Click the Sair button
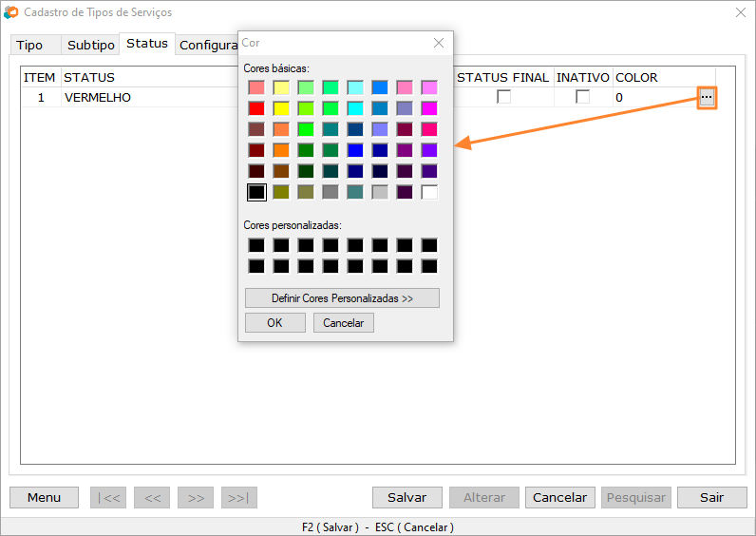 coord(711,497)
